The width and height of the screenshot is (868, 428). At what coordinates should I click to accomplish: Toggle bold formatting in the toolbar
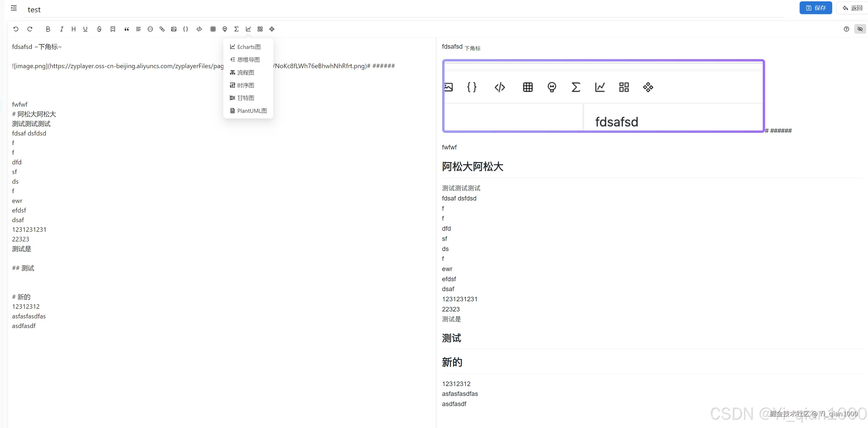click(x=48, y=29)
